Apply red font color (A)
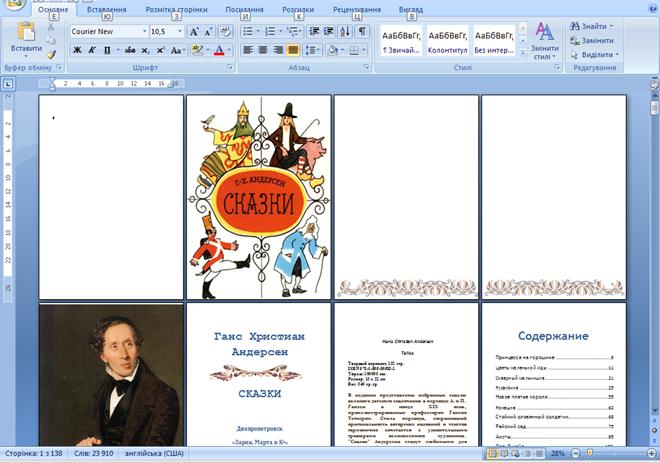 point(219,50)
